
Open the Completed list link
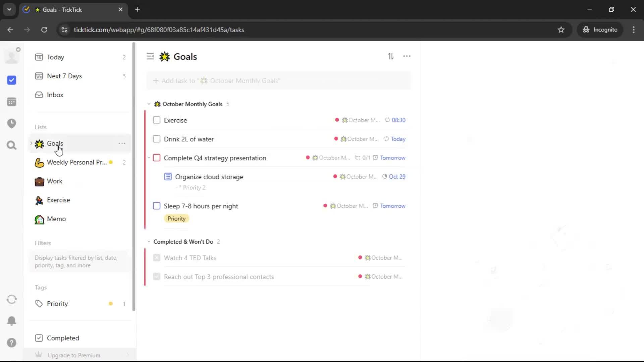[63, 338]
